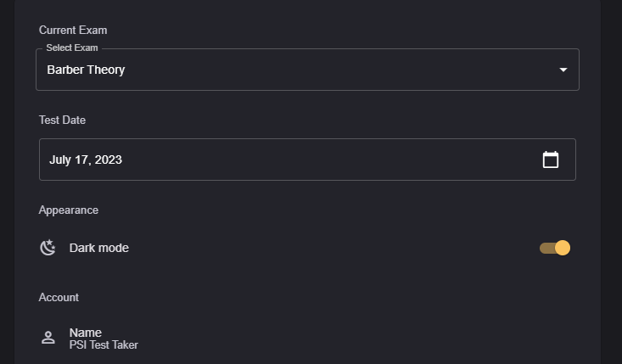Toggle the Dark mode switch off

(555, 248)
